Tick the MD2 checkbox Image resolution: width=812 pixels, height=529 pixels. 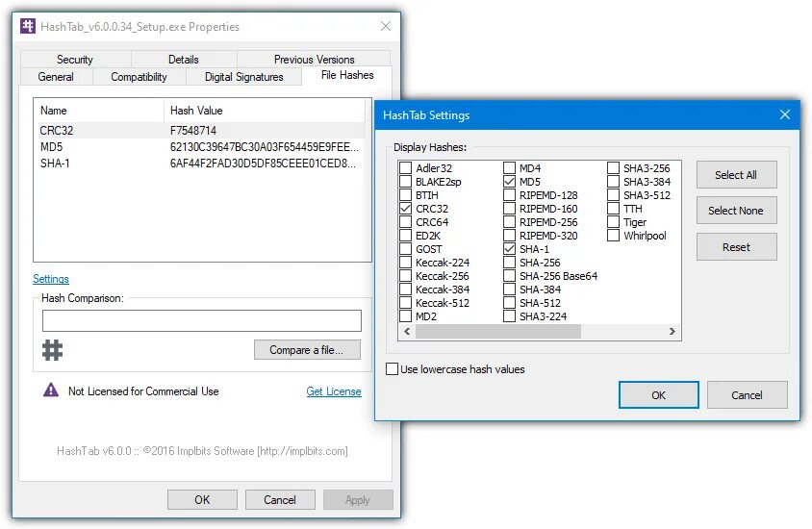coord(405,315)
